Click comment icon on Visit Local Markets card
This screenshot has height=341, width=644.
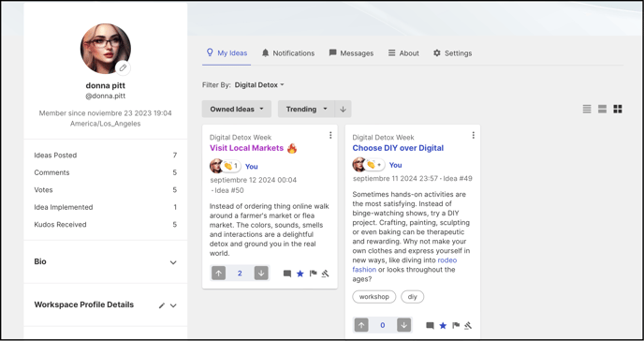click(287, 274)
